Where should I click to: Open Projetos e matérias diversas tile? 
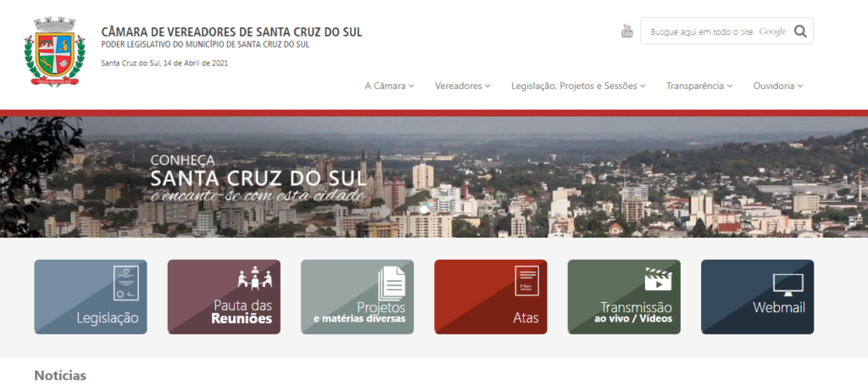coord(357,296)
